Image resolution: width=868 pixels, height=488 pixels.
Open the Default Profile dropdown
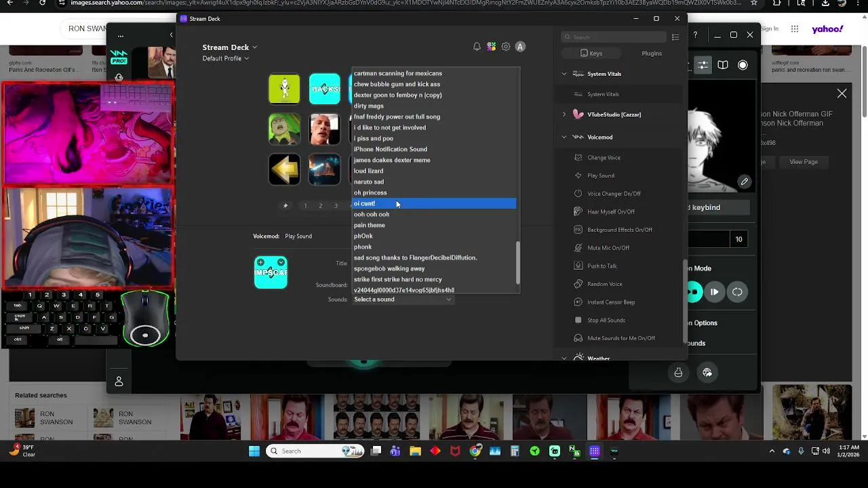click(226, 58)
